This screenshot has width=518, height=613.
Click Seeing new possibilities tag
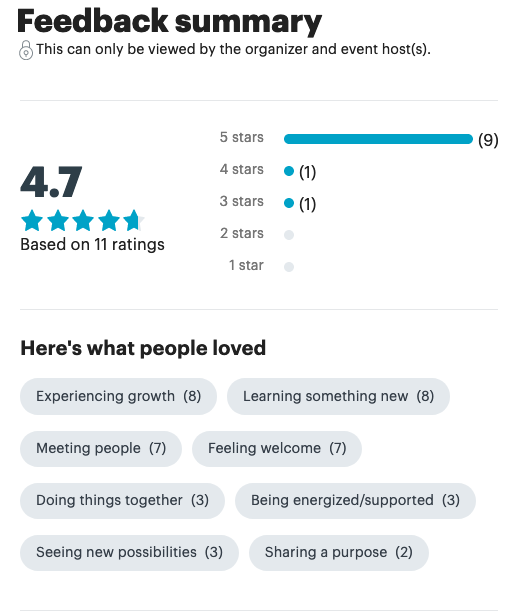point(129,552)
